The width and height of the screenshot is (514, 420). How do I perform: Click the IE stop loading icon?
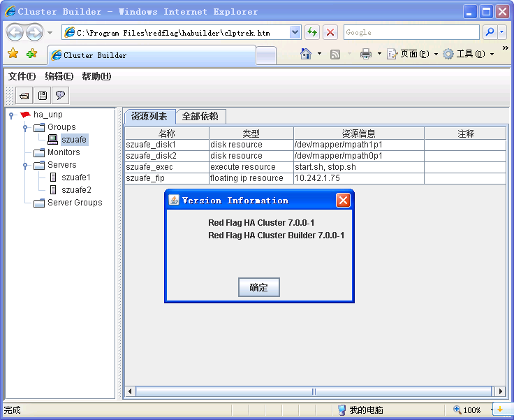point(330,32)
